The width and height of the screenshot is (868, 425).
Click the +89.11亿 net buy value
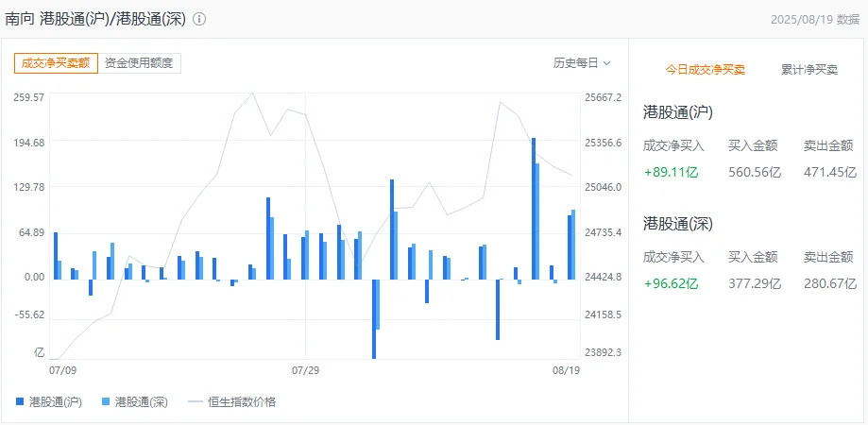pyautogui.click(x=671, y=172)
